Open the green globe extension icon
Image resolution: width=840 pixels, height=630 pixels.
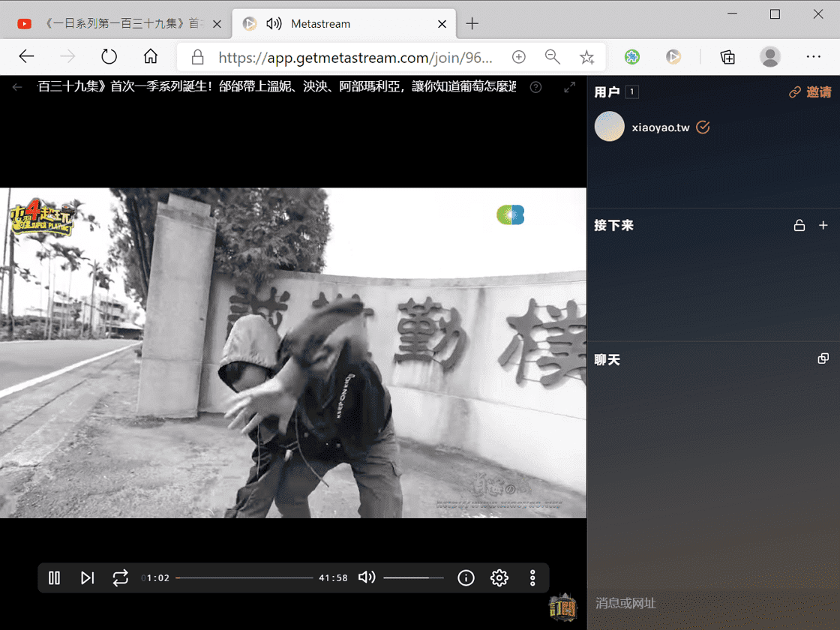click(x=632, y=57)
